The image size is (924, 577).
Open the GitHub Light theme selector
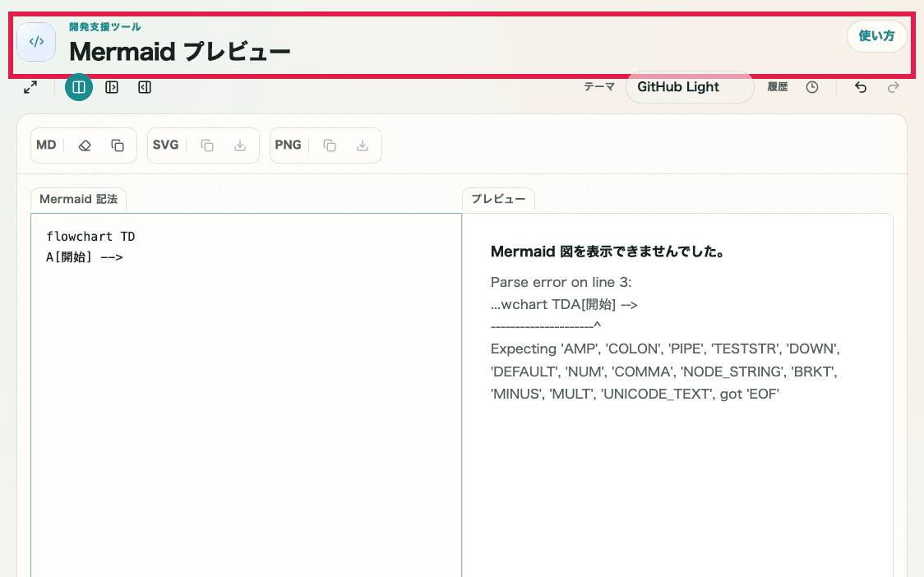pos(689,86)
